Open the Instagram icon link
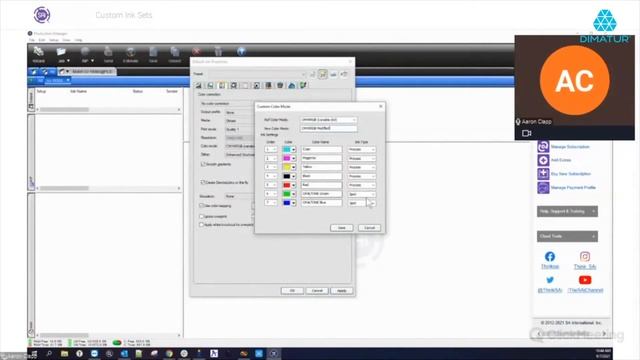Image resolution: width=640 pixels, height=360 pixels. (585, 256)
